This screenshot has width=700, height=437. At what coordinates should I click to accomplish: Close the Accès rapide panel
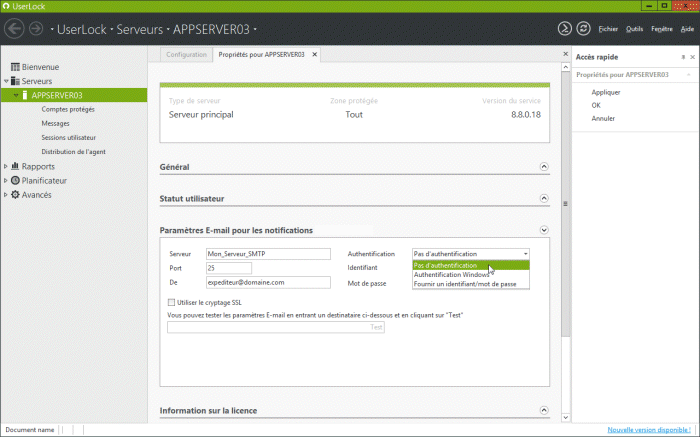point(692,57)
